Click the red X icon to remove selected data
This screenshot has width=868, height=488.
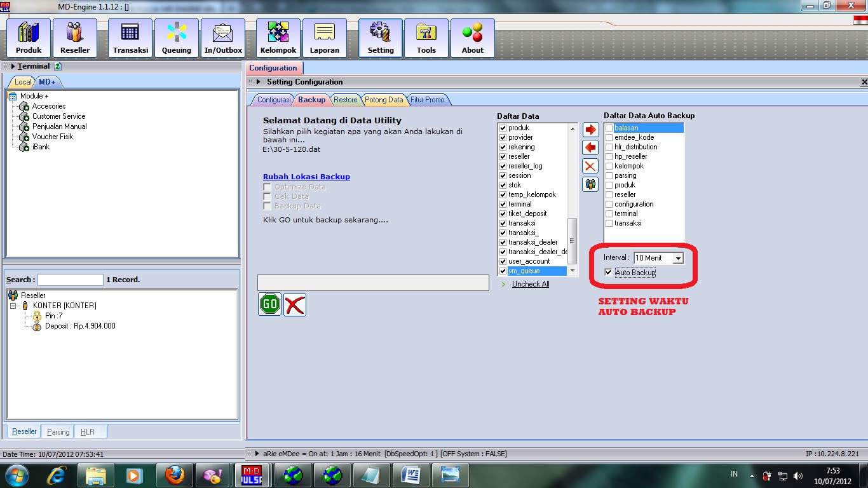point(590,165)
